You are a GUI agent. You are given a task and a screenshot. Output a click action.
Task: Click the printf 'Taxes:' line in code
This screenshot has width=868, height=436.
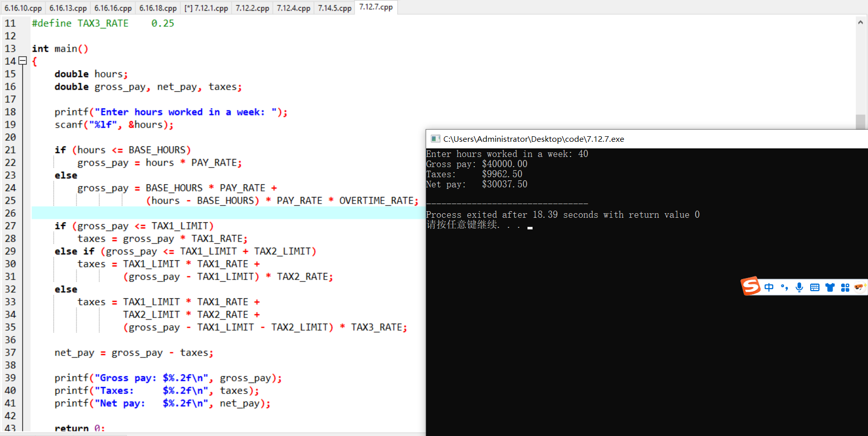coord(157,390)
